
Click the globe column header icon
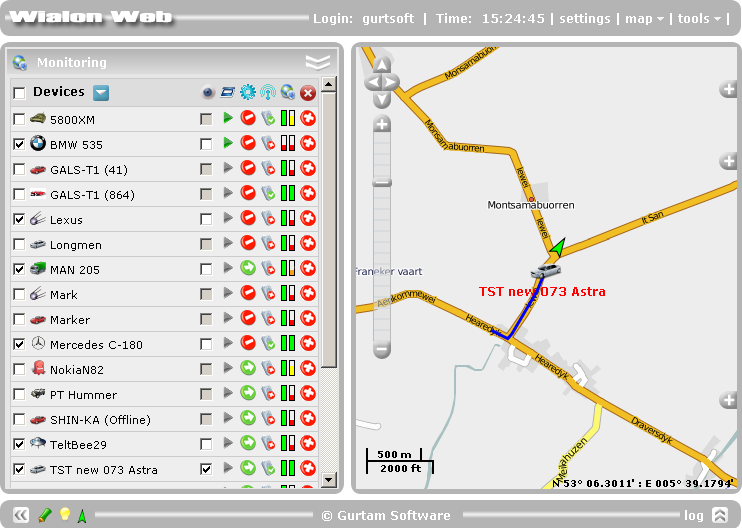[x=288, y=92]
